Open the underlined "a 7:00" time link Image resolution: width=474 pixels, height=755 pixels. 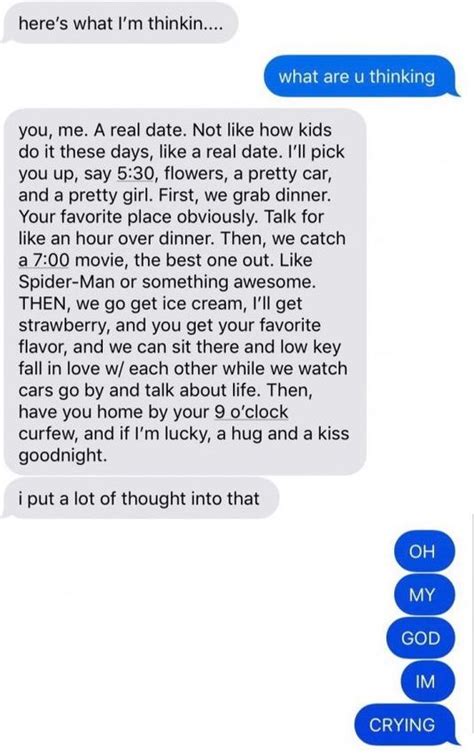[44, 260]
